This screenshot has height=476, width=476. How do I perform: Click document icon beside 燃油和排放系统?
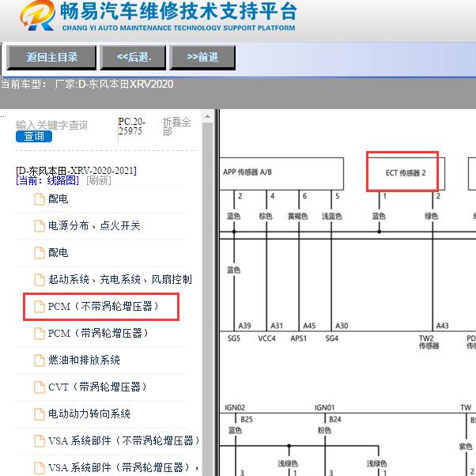(x=40, y=361)
